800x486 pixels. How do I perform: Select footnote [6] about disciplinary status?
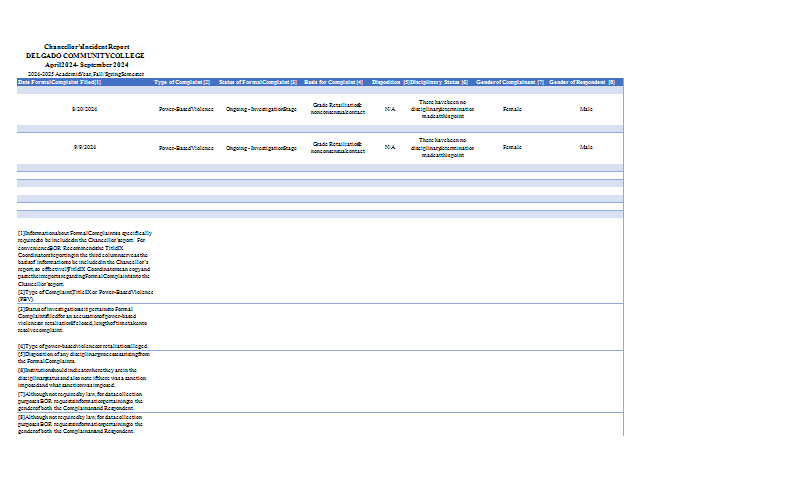84,377
